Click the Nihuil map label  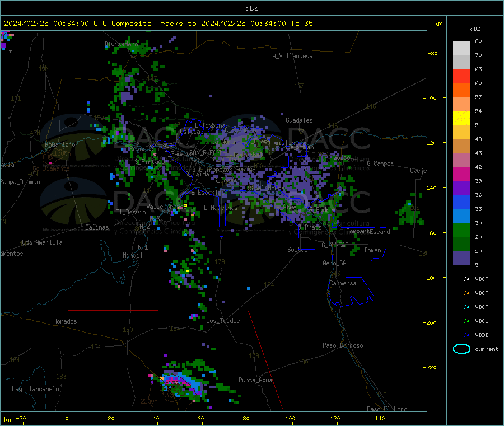tap(132, 255)
